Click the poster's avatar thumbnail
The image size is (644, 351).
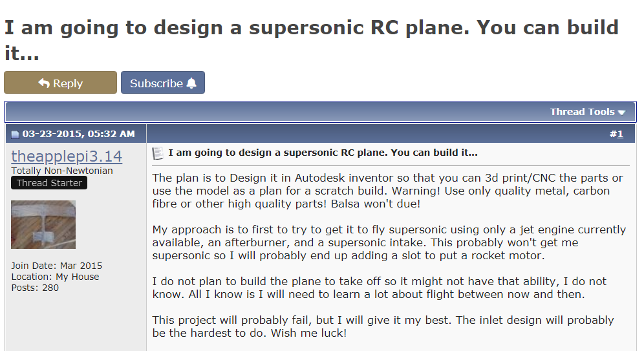coord(43,224)
